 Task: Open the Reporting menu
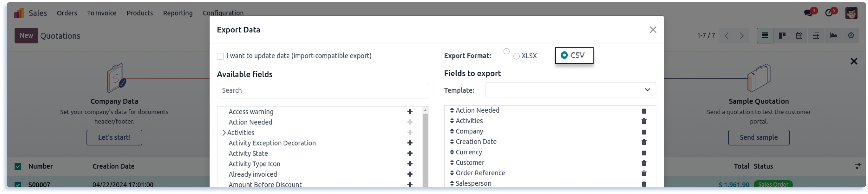(x=178, y=13)
